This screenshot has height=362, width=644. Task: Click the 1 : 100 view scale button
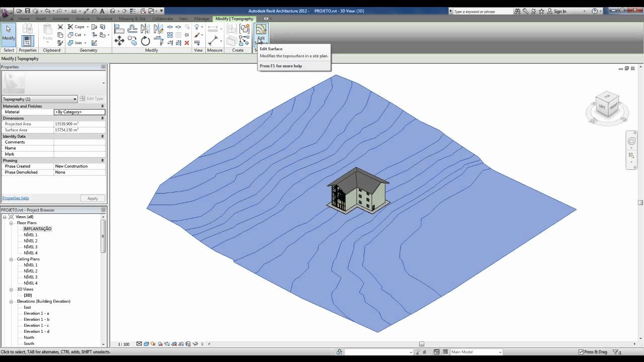[124, 344]
